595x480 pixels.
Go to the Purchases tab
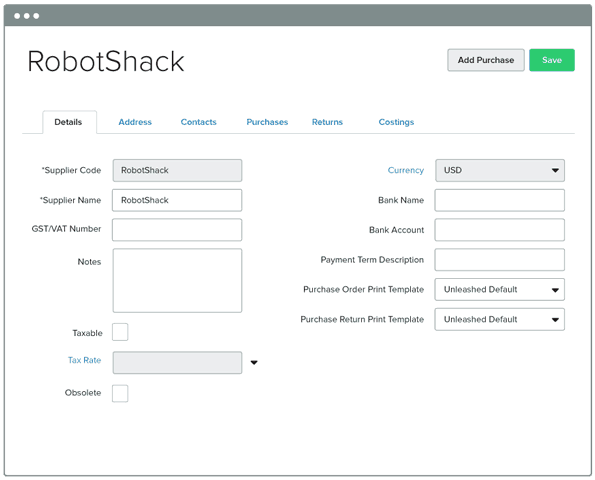[x=267, y=122]
